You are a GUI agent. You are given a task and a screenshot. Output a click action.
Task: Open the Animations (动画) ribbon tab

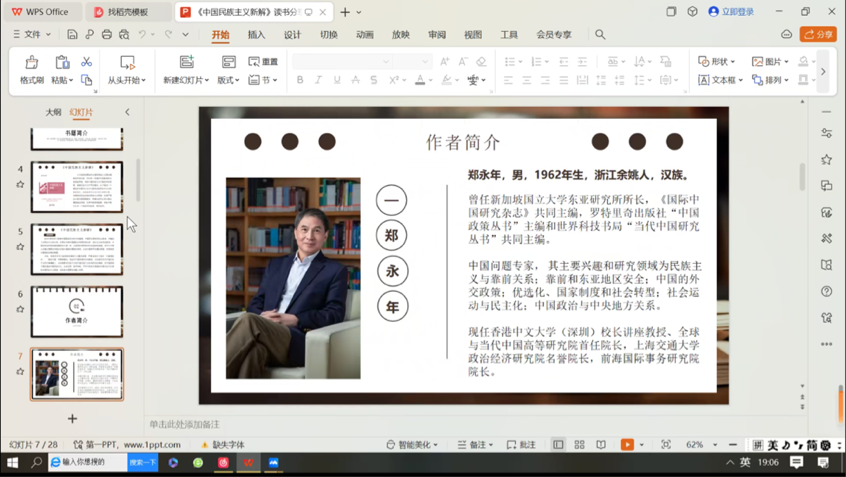(x=365, y=35)
